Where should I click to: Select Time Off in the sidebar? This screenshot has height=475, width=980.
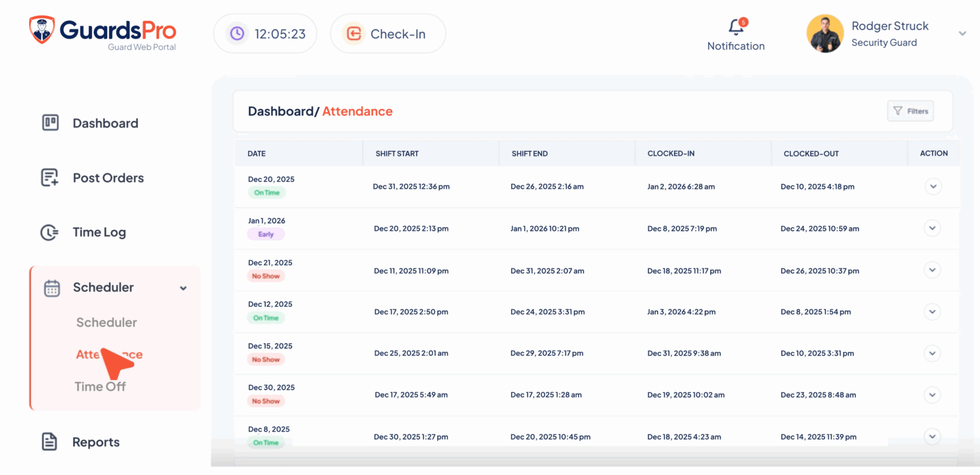tap(100, 386)
